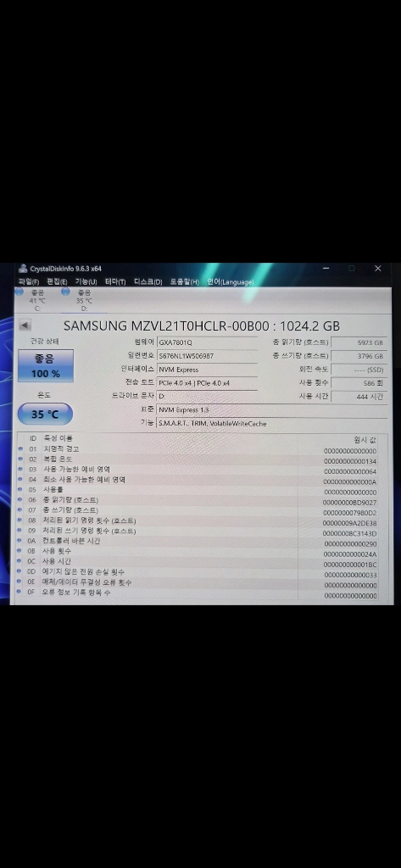The image size is (401, 868).
Task: Click the 원시 값 column header
Action: (x=365, y=440)
